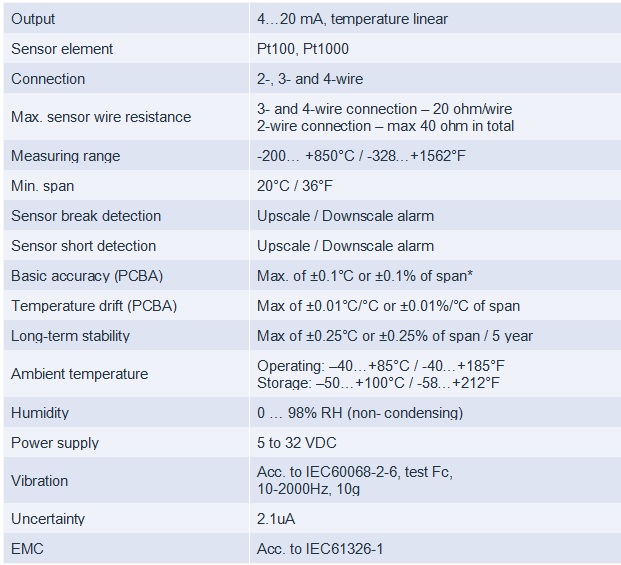Click the EMC Acc. to IEC61326-1 value
This screenshot has width=621, height=565.
[x=320, y=549]
